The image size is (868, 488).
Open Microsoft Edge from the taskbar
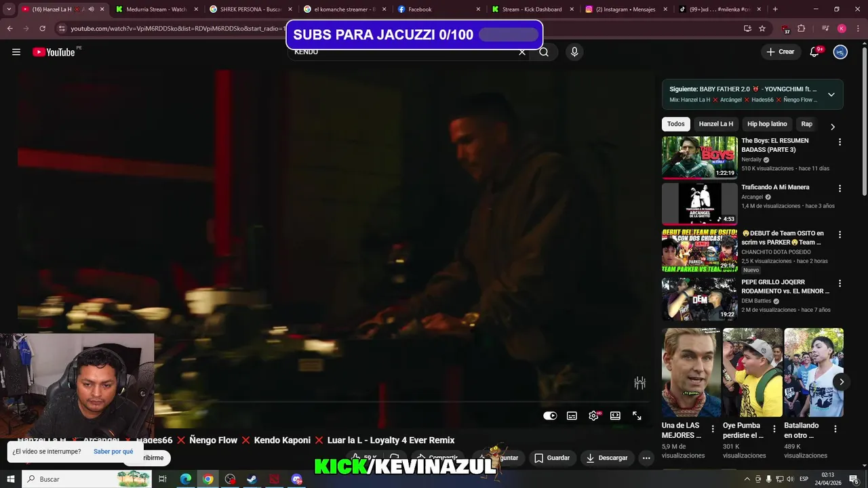[x=186, y=479]
